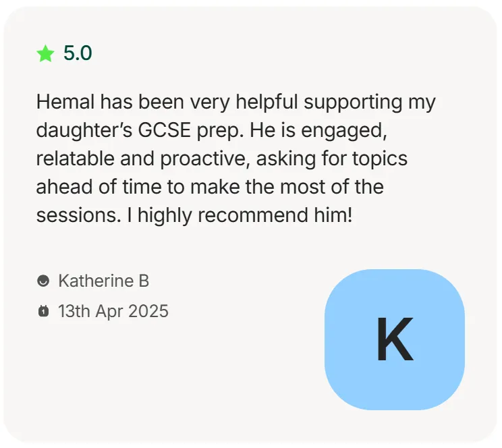Click the word relatable in review

tap(76, 159)
